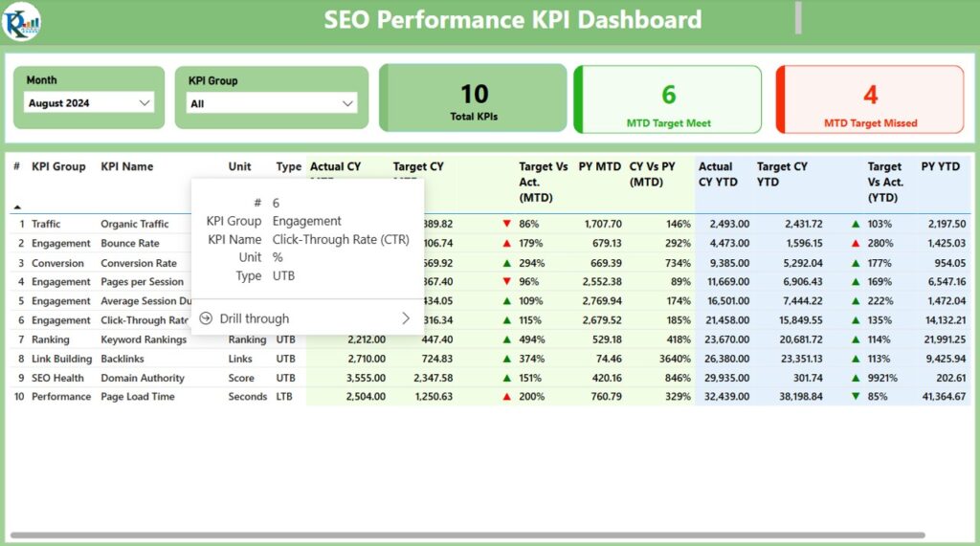Click the red down arrow beside 96%

point(507,282)
